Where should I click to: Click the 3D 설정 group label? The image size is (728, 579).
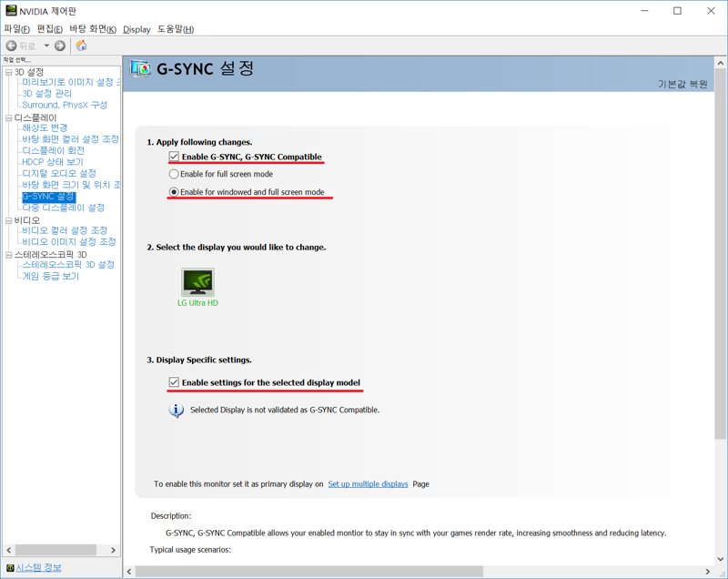click(x=29, y=72)
